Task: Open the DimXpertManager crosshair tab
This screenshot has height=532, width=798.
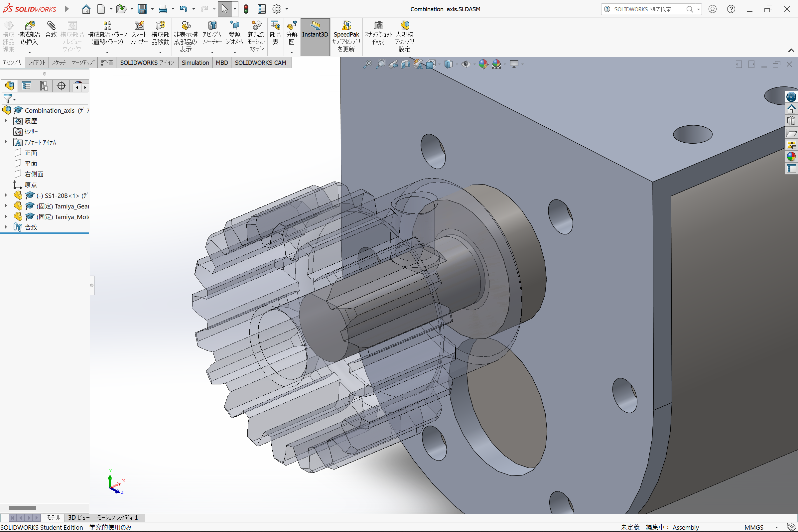Action: (61, 86)
